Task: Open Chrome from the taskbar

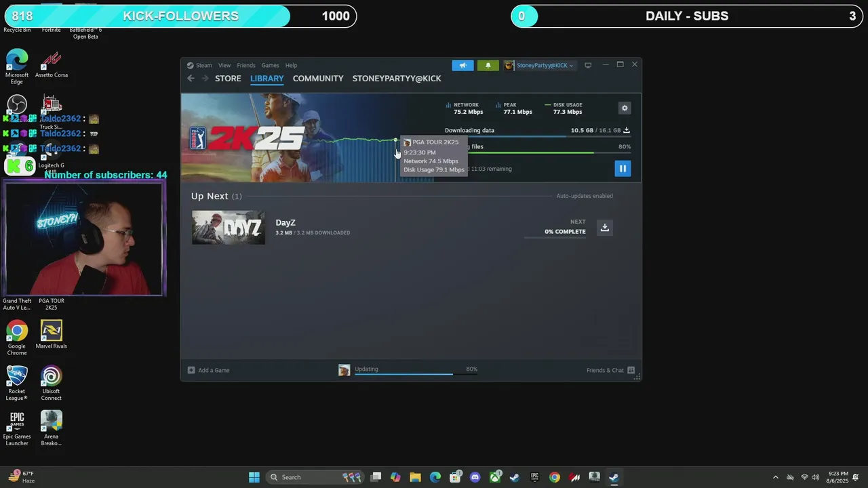Action: click(x=555, y=477)
